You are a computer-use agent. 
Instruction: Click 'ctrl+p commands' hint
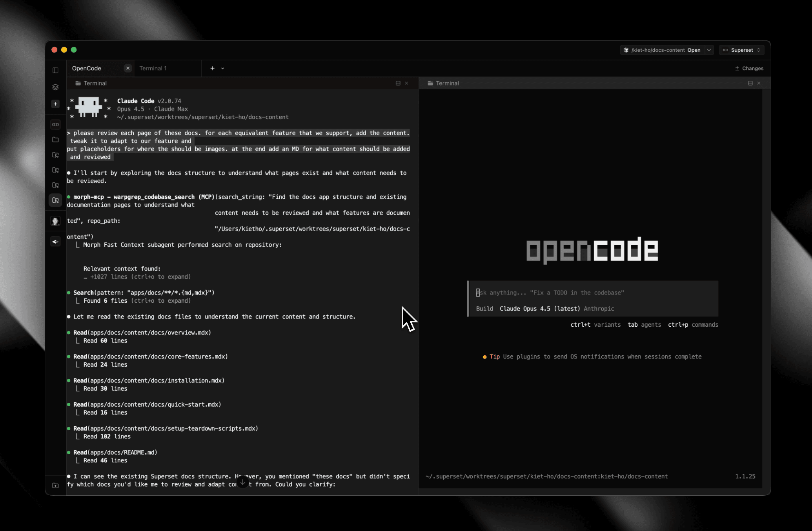click(693, 325)
